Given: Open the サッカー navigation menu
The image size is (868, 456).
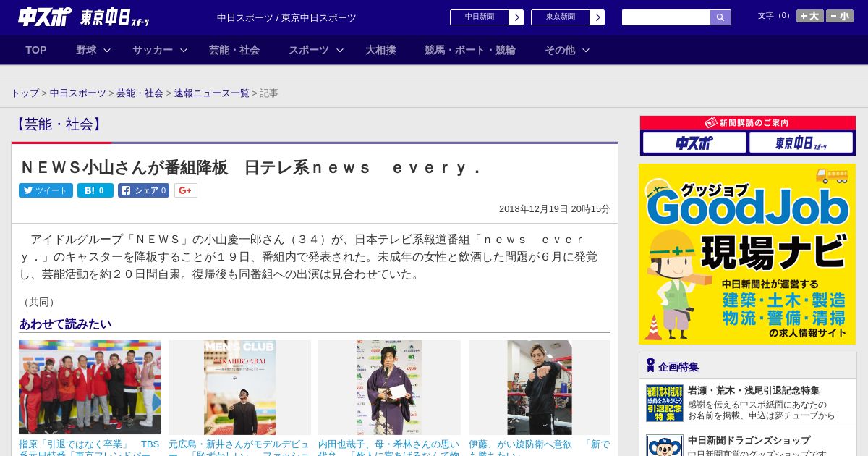Looking at the screenshot, I should [x=153, y=50].
